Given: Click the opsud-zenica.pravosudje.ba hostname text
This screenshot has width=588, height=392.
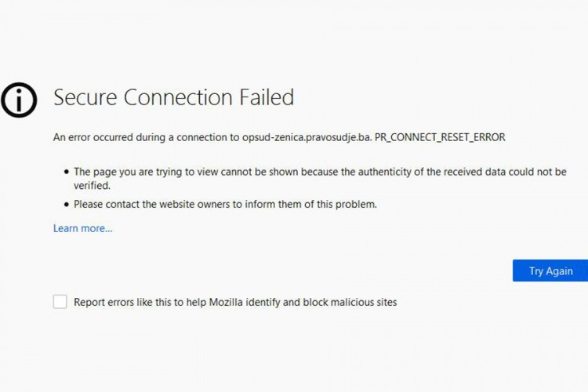Looking at the screenshot, I should (307, 137).
